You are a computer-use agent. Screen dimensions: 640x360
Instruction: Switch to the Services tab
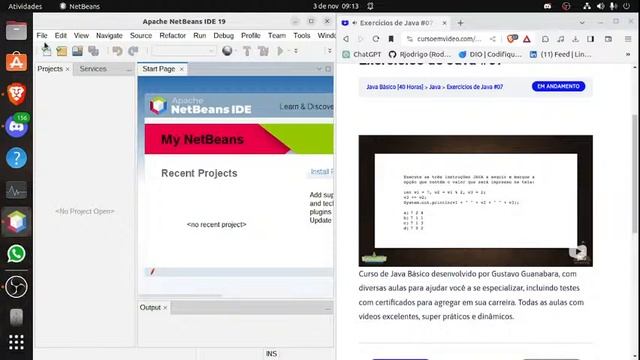tap(93, 69)
